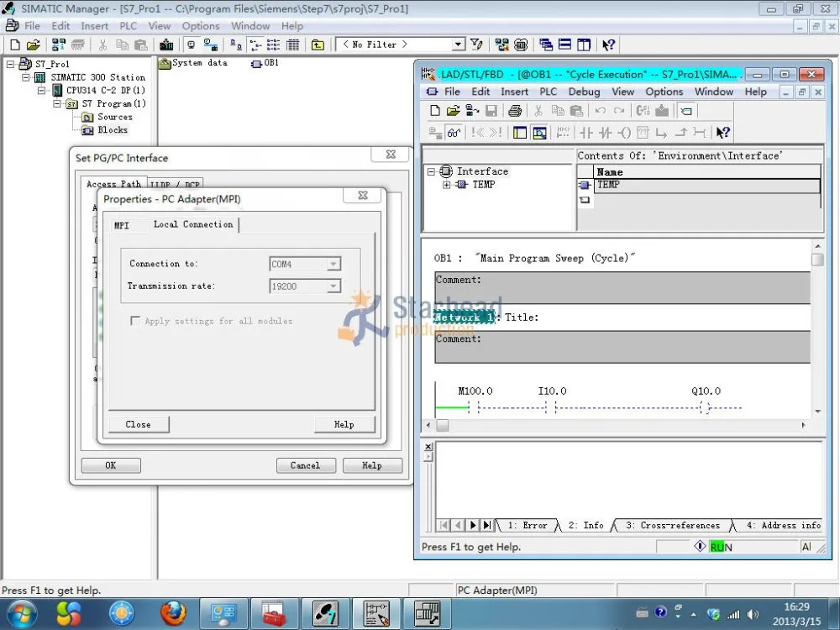
Task: Open the Debug menu in LAD/STL/FBD window
Action: pos(584,92)
